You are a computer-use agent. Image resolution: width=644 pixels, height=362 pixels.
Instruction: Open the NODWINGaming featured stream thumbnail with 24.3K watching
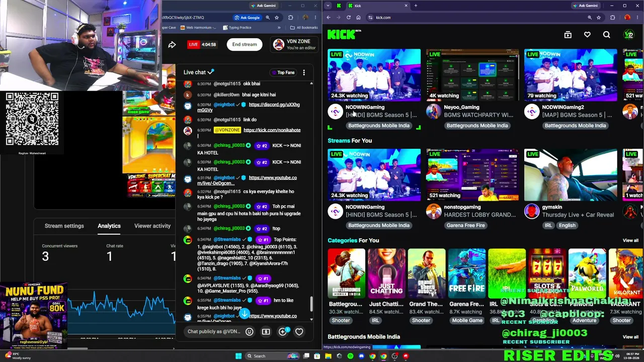coord(374,75)
